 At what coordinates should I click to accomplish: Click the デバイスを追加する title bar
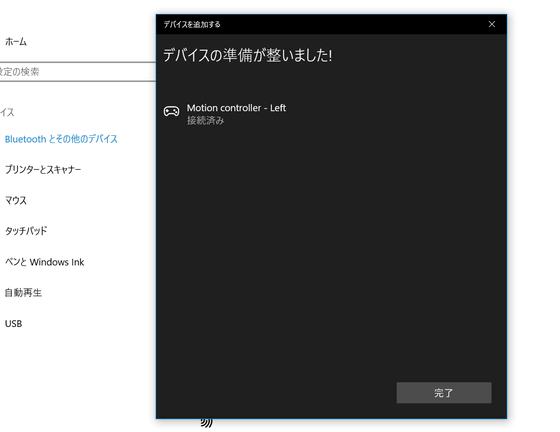click(x=192, y=24)
